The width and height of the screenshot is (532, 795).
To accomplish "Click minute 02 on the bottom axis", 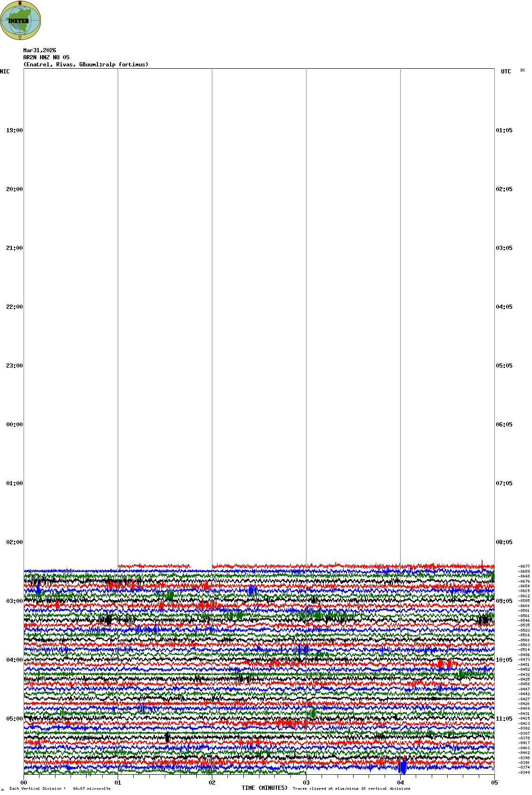I will click(x=212, y=783).
